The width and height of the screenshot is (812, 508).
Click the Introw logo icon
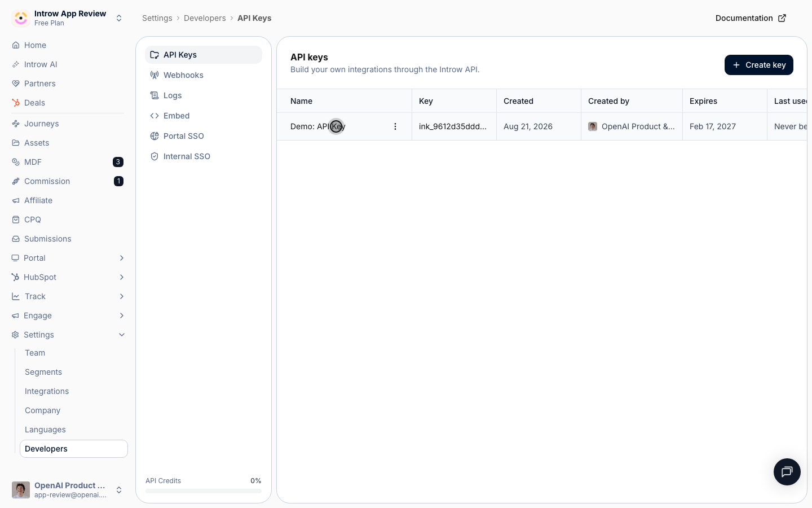(21, 18)
